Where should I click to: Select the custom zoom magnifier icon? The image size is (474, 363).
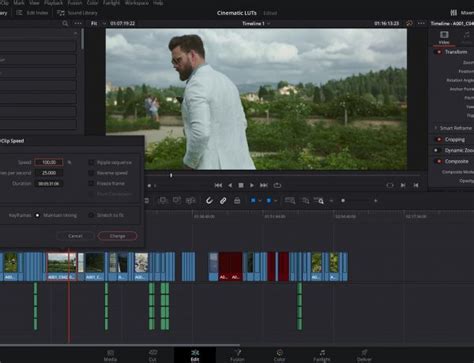[319, 201]
